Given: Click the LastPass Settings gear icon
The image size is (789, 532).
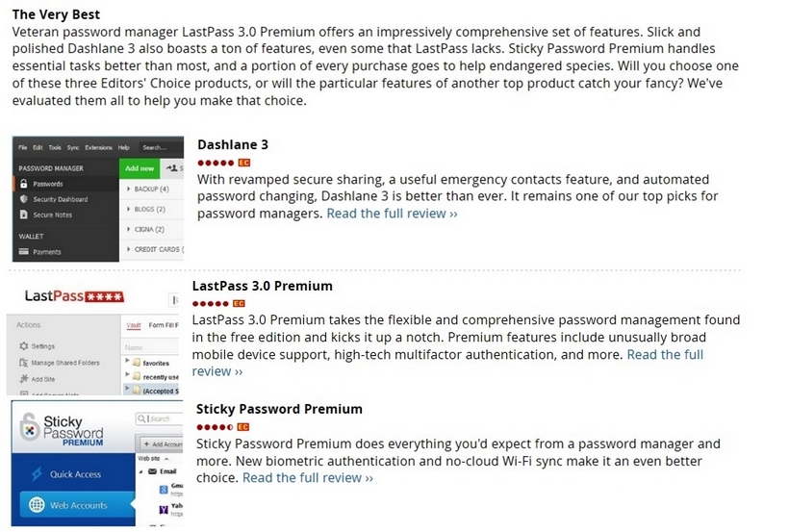Looking at the screenshot, I should click(23, 345).
